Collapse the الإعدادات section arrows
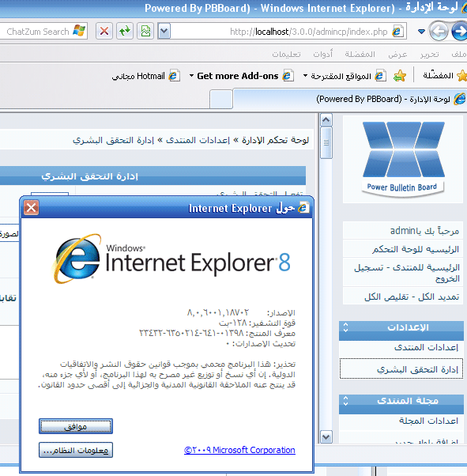 pos(345,327)
